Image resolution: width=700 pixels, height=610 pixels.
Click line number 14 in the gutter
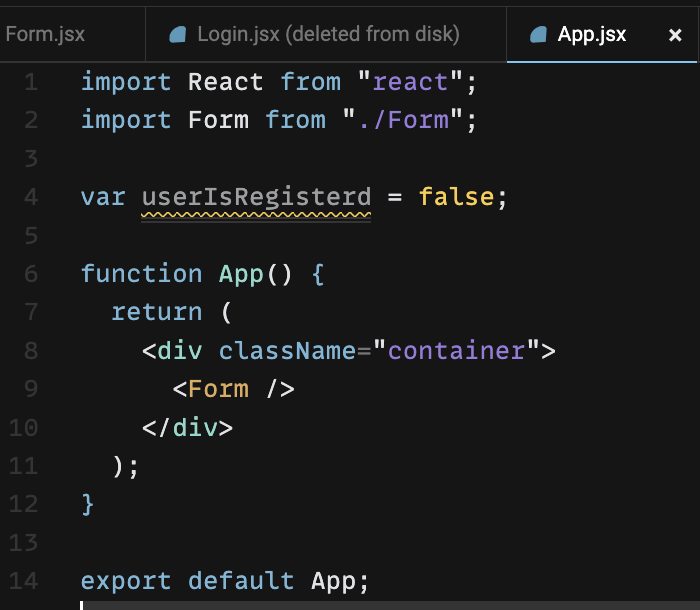click(x=23, y=581)
